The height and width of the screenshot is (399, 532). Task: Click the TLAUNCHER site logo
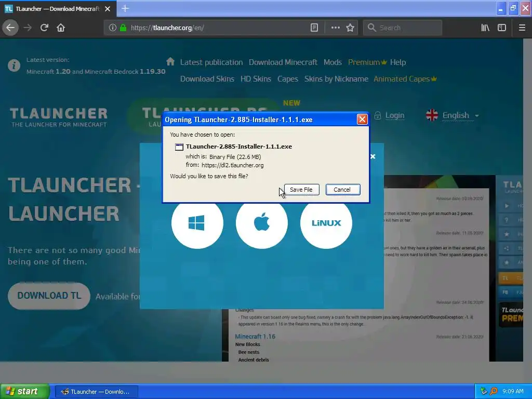coord(59,117)
